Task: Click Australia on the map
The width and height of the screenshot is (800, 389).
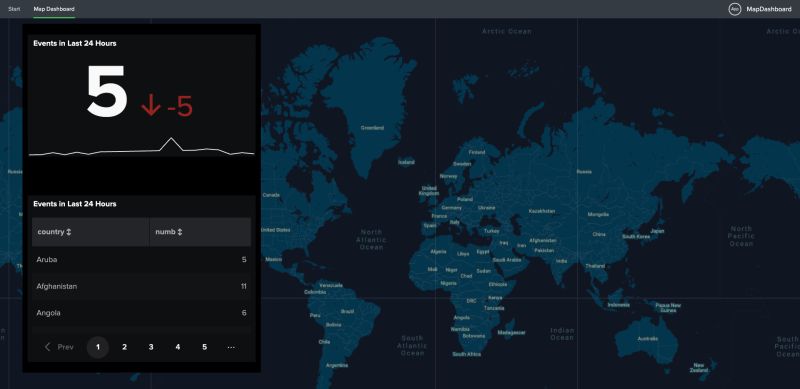Action: (x=647, y=338)
